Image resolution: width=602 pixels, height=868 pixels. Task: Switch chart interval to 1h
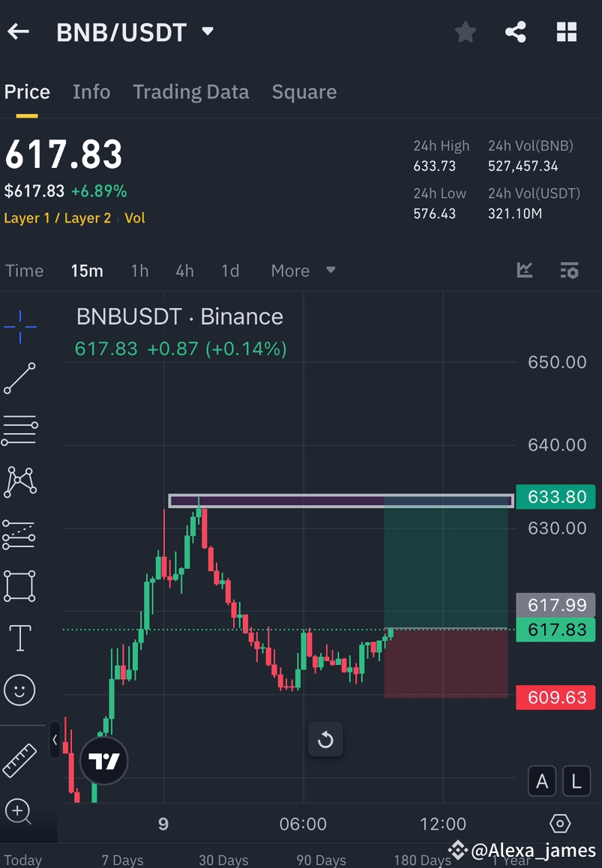[x=139, y=271]
